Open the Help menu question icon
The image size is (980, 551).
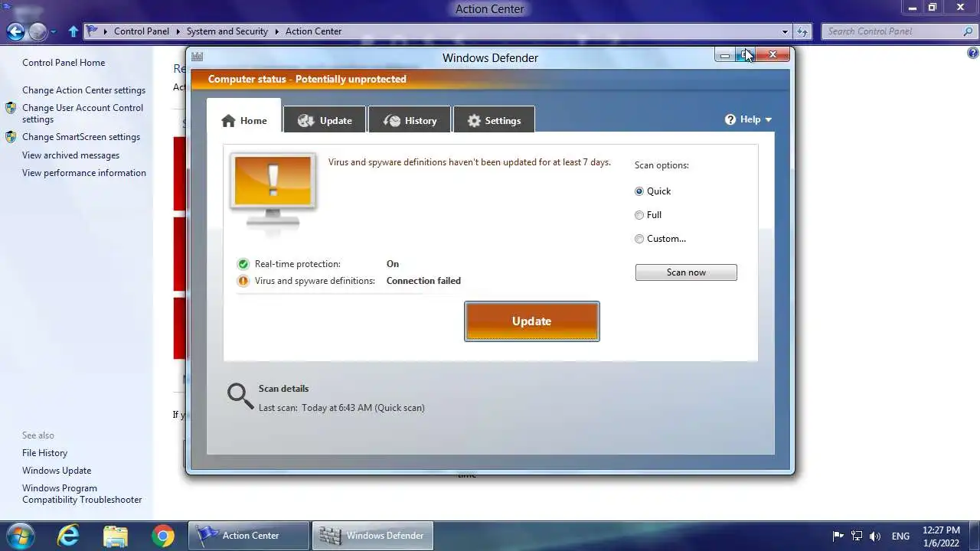pos(730,119)
